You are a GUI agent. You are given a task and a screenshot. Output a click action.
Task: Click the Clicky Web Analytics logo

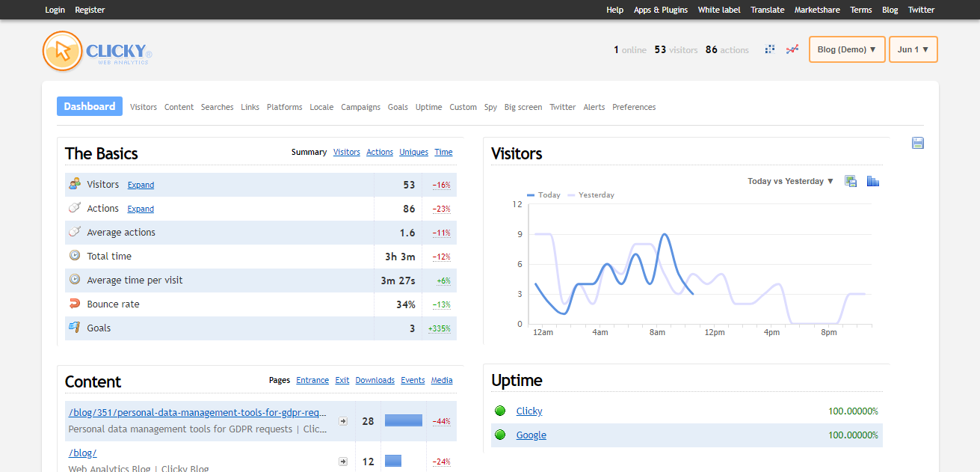98,52
